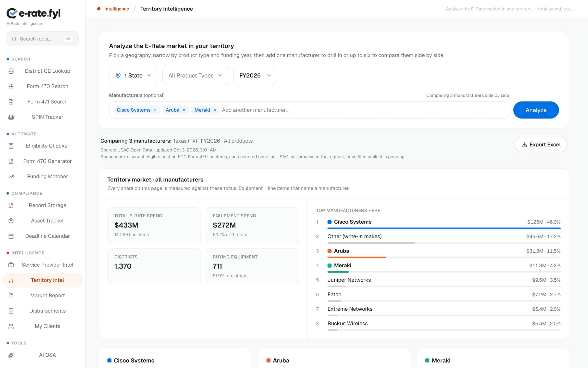The width and height of the screenshot is (588, 368).
Task: Go to Record Storage
Action: [x=43, y=205]
